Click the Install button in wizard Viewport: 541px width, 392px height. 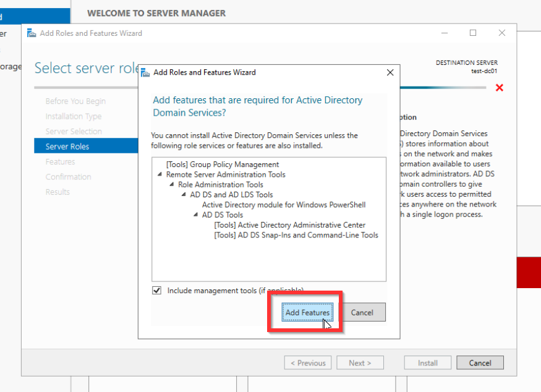tap(427, 363)
